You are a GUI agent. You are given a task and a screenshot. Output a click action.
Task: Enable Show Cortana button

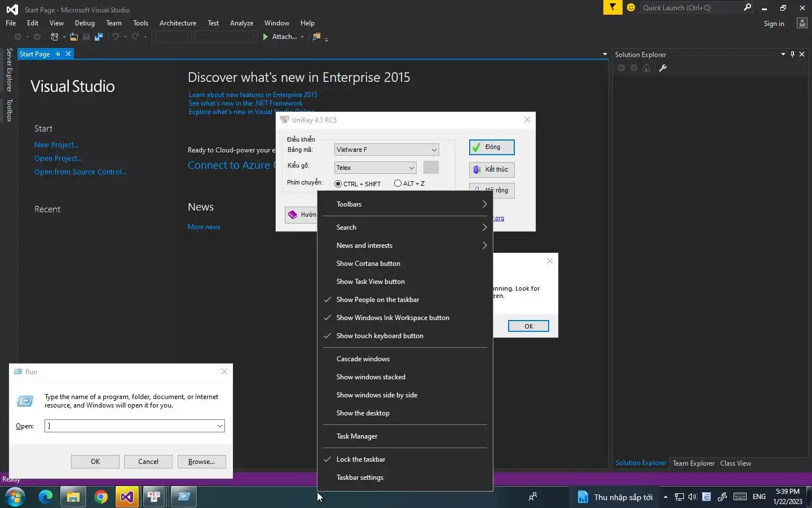(405, 264)
